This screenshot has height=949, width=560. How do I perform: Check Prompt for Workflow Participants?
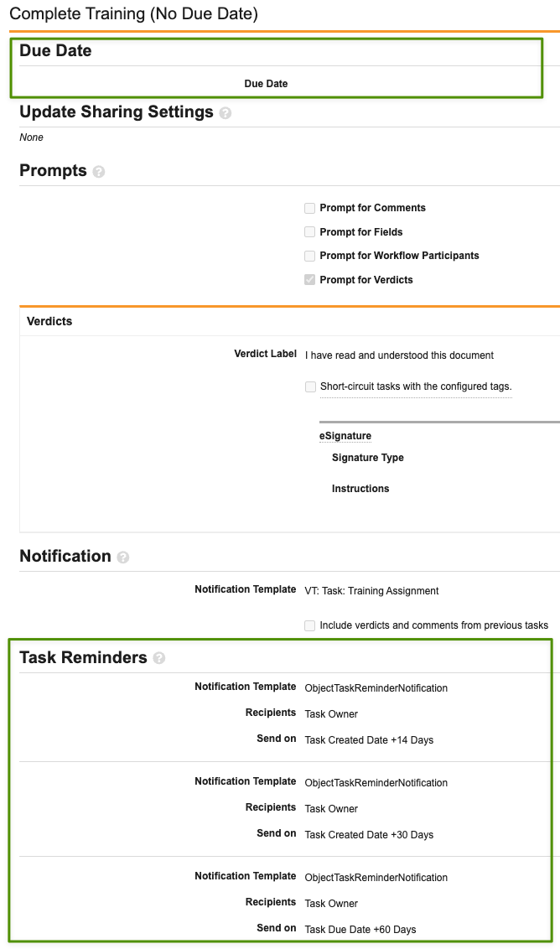point(310,256)
